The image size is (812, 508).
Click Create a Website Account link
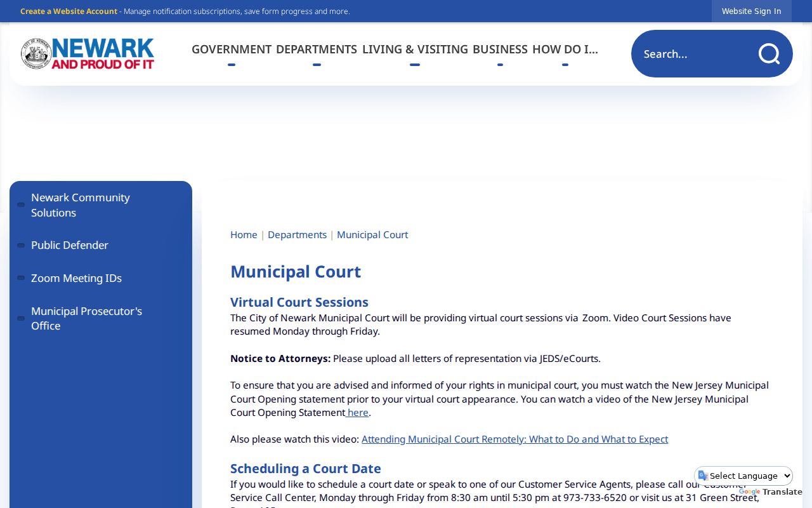coord(69,11)
